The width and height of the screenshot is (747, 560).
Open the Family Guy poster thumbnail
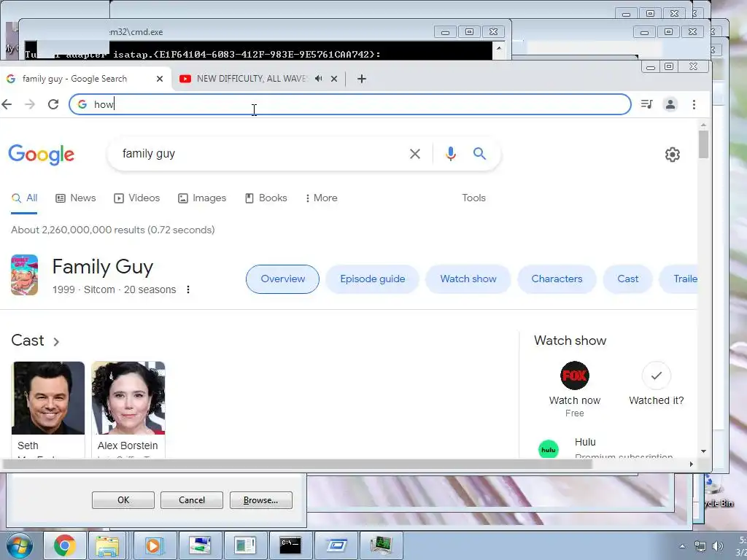[24, 275]
